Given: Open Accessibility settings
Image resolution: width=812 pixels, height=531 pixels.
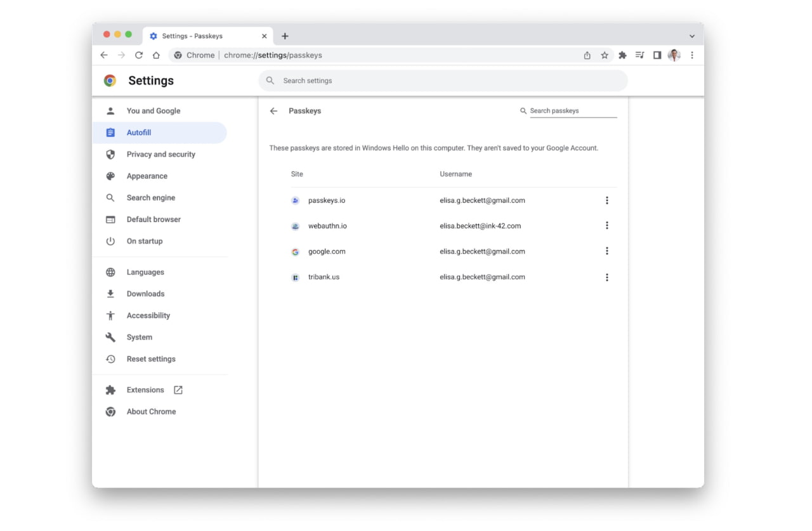Looking at the screenshot, I should 148,315.
